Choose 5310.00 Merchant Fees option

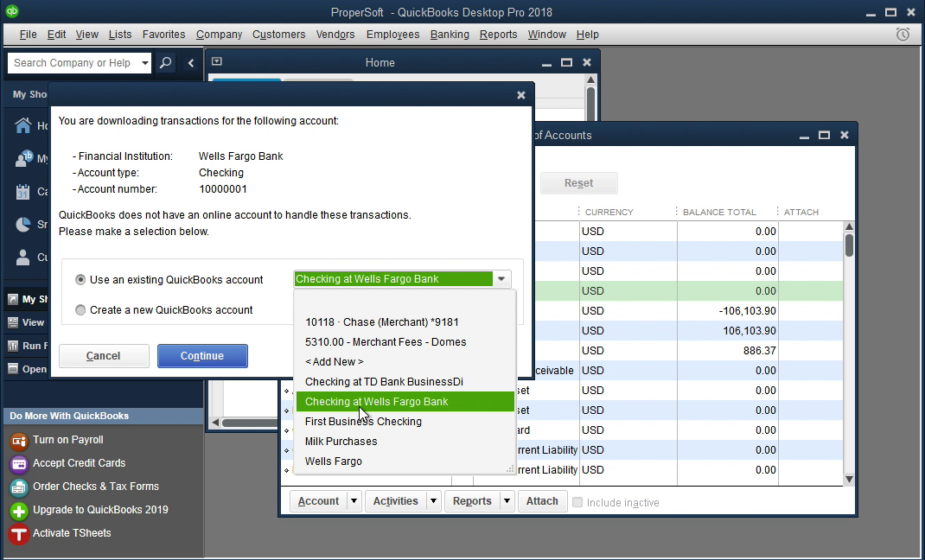coord(405,342)
